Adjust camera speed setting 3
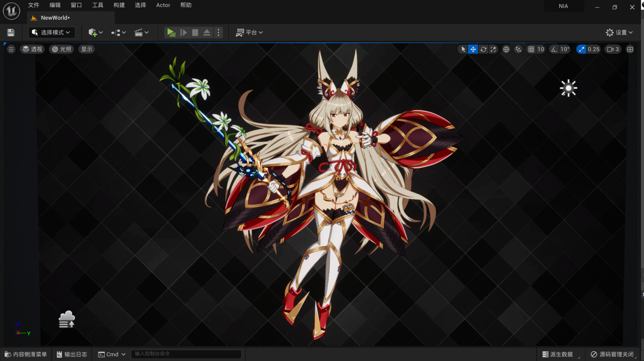This screenshot has width=644, height=361. [x=613, y=49]
